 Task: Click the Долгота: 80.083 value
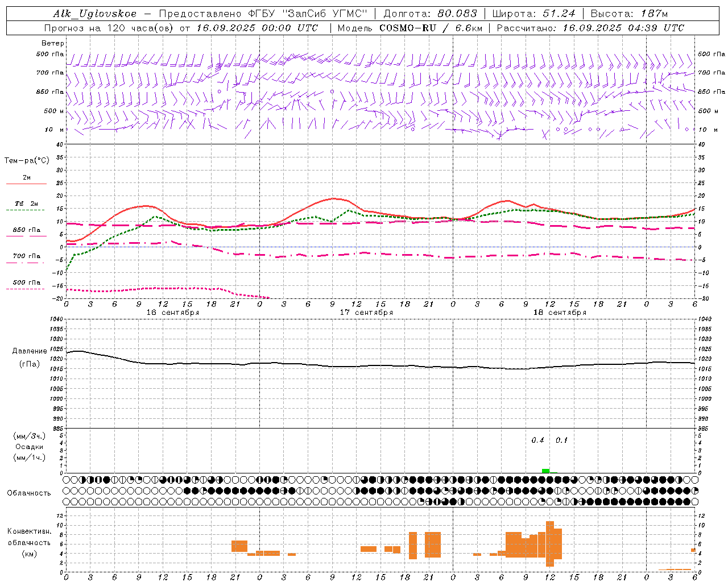point(431,14)
